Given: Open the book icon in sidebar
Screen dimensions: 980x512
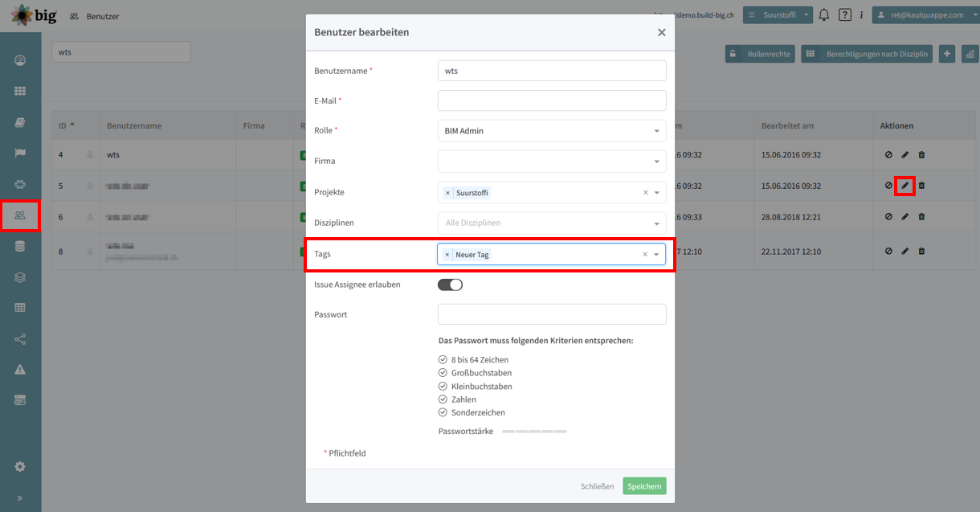Looking at the screenshot, I should [x=20, y=122].
